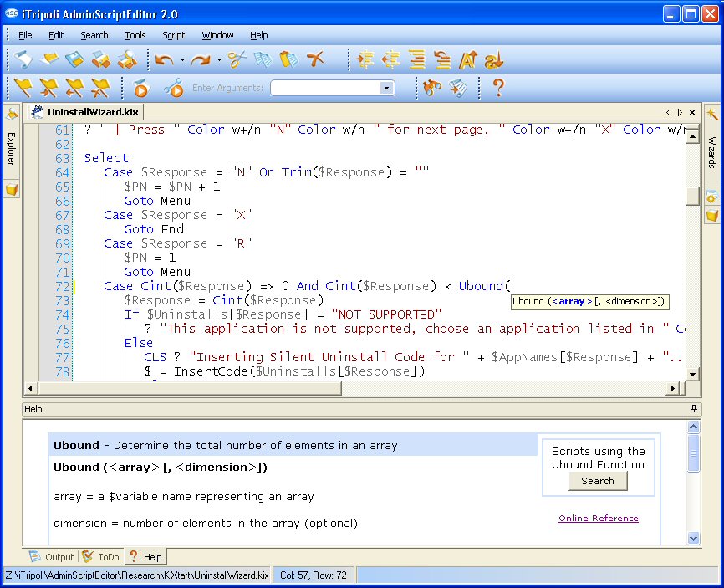Open the File menu
This screenshot has width=724, height=588.
pos(25,35)
